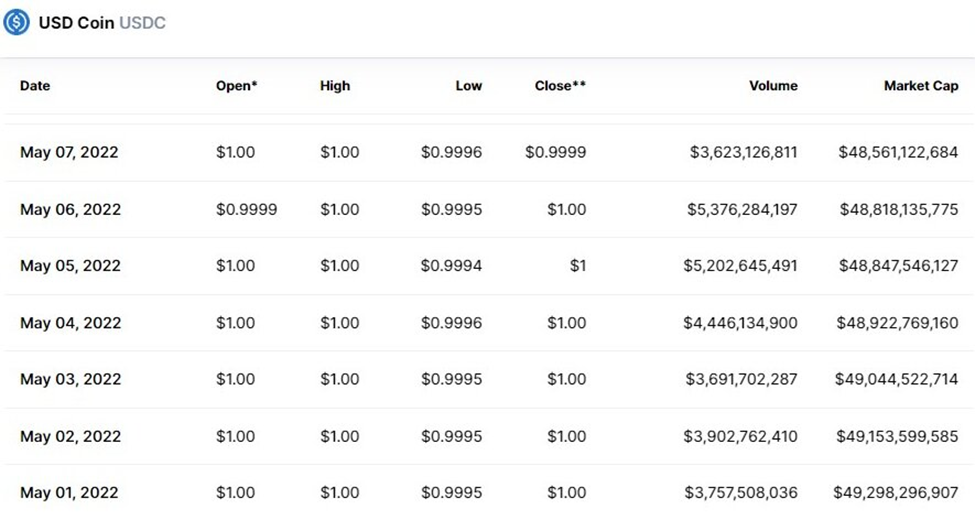Click the USD Coin title text
This screenshot has height=520, width=975.
[x=76, y=23]
